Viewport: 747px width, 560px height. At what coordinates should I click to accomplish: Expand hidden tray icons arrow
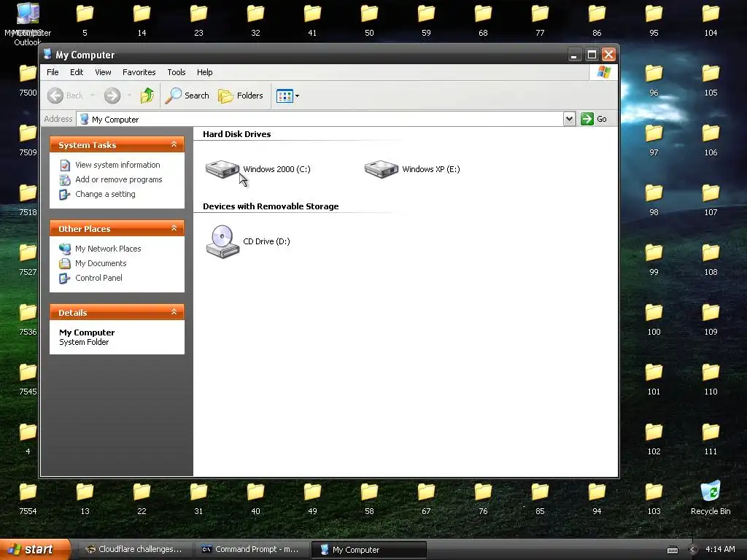point(693,550)
